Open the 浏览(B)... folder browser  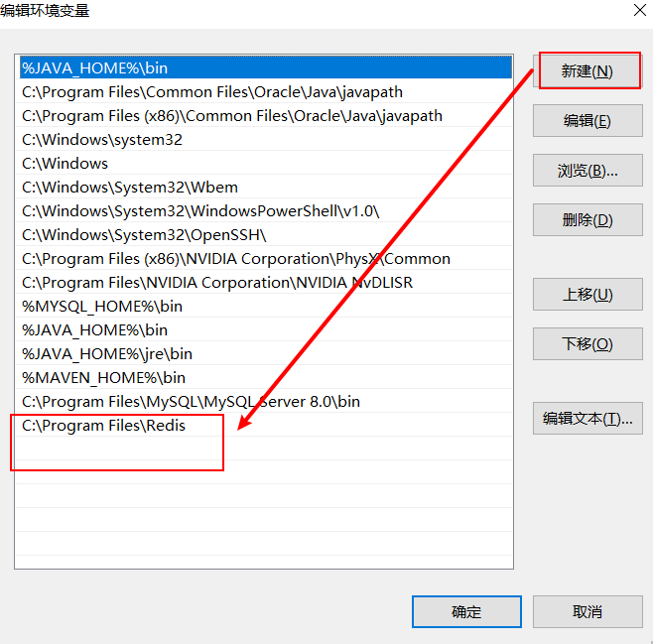(x=588, y=171)
